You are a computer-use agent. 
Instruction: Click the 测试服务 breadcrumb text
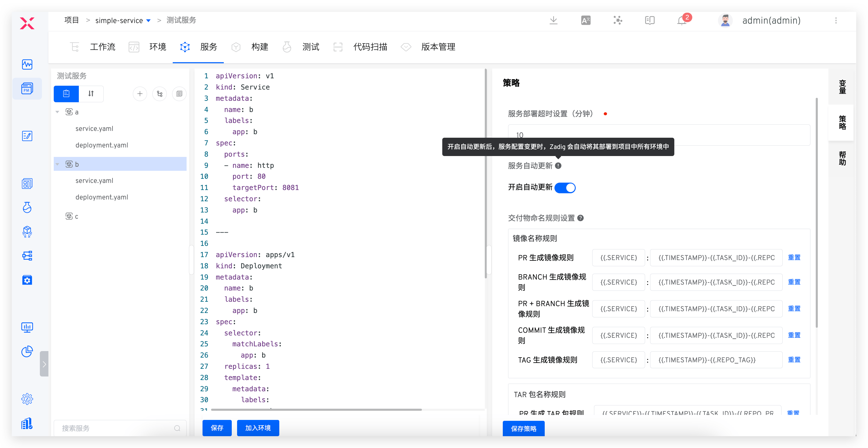181,20
